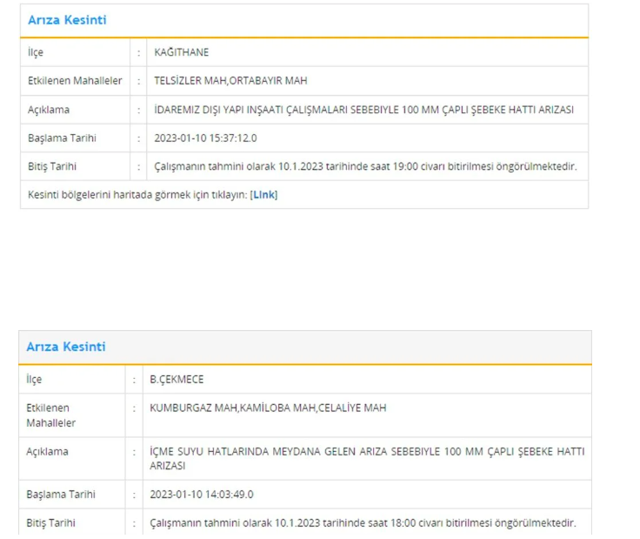Select the B.ÇEKMECE district value
This screenshot has height=539, width=640.
177,380
